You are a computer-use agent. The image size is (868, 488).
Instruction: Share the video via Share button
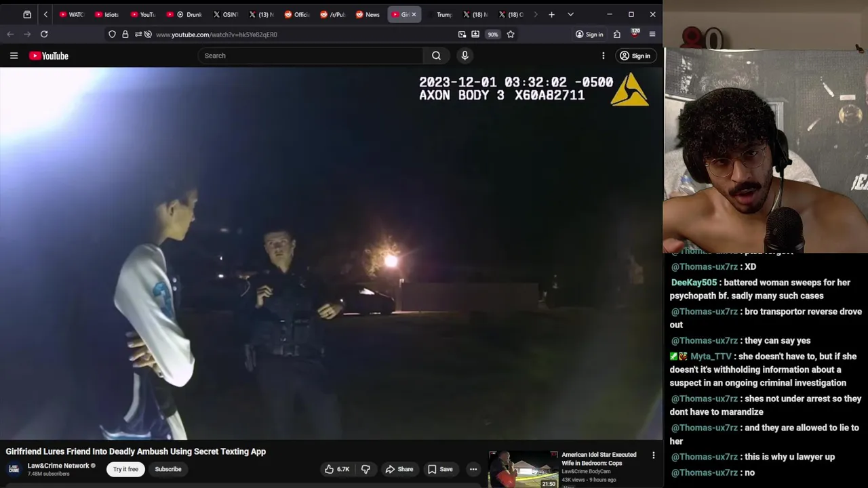[399, 469]
